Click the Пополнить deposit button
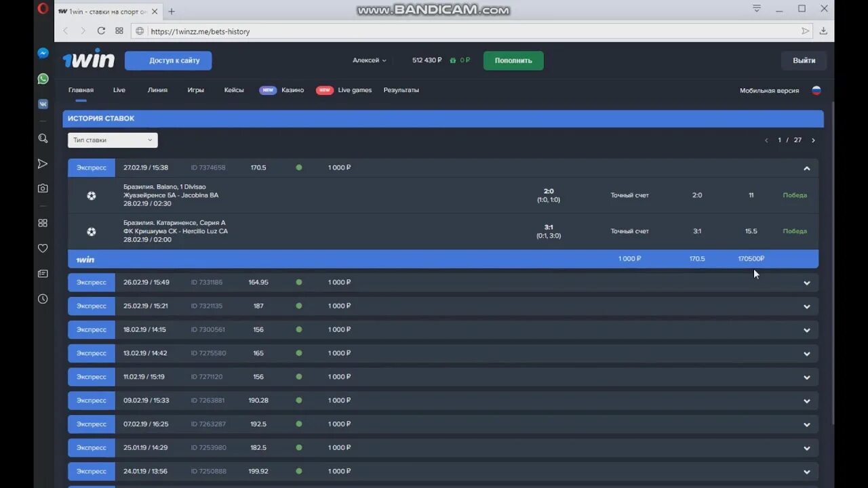The image size is (868, 488). click(x=513, y=60)
